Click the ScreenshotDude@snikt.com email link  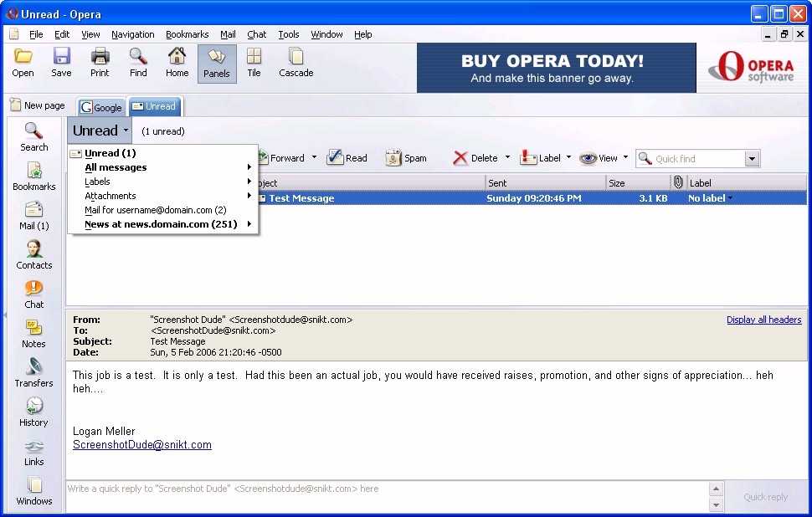click(x=142, y=445)
